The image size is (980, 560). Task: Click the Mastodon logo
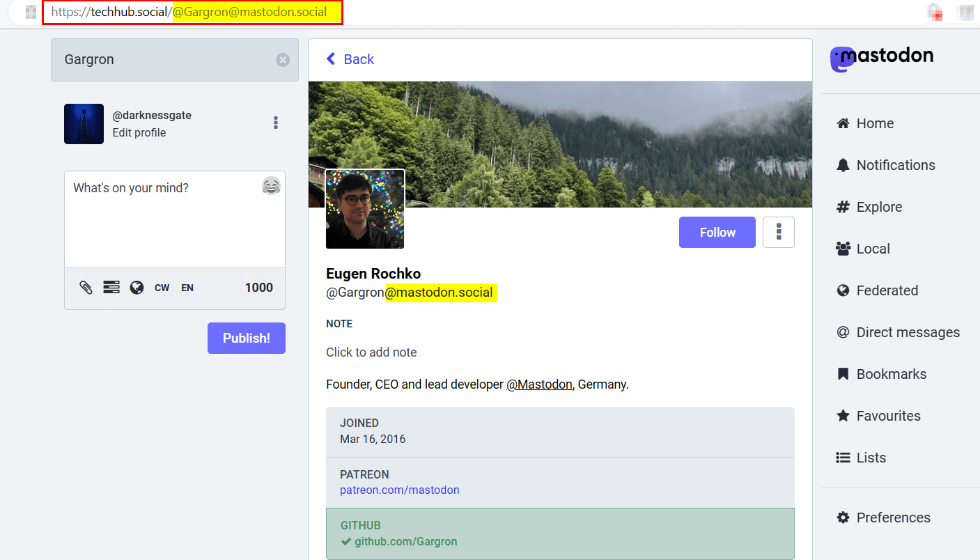tap(881, 59)
